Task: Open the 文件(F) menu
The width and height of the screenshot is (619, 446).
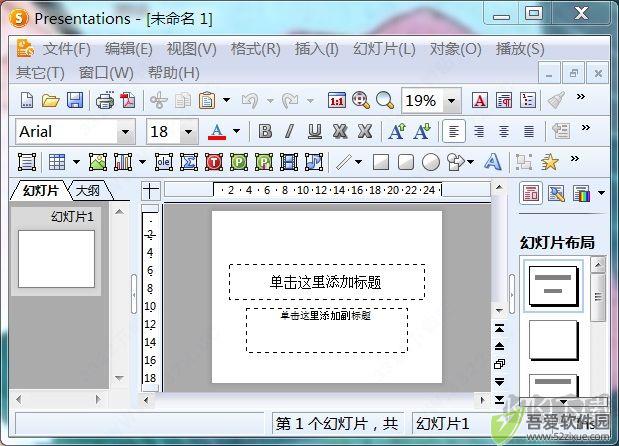Action: coord(66,49)
